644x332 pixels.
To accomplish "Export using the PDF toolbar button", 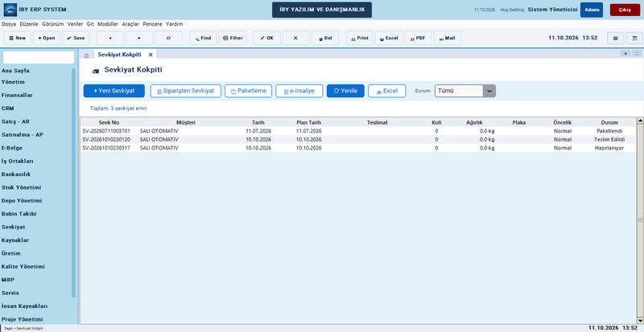I will pos(418,38).
